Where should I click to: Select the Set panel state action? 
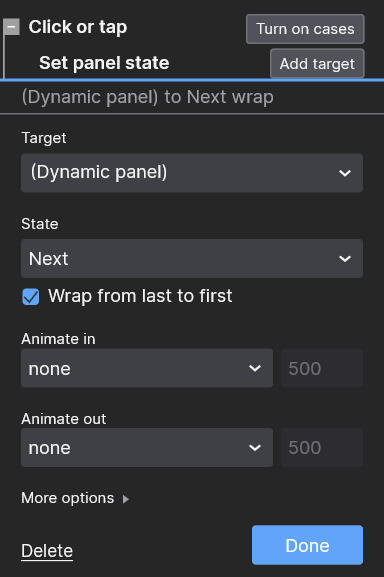104,63
